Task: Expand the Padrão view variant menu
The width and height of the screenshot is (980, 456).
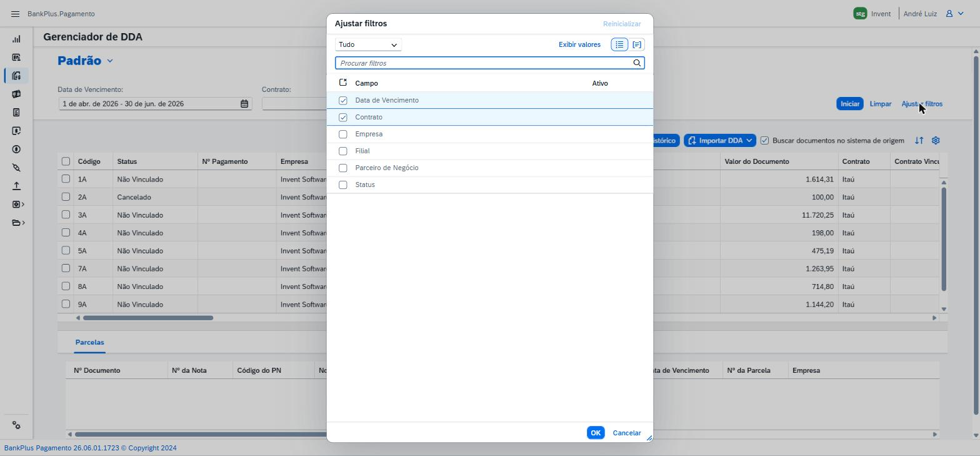Action: [110, 61]
